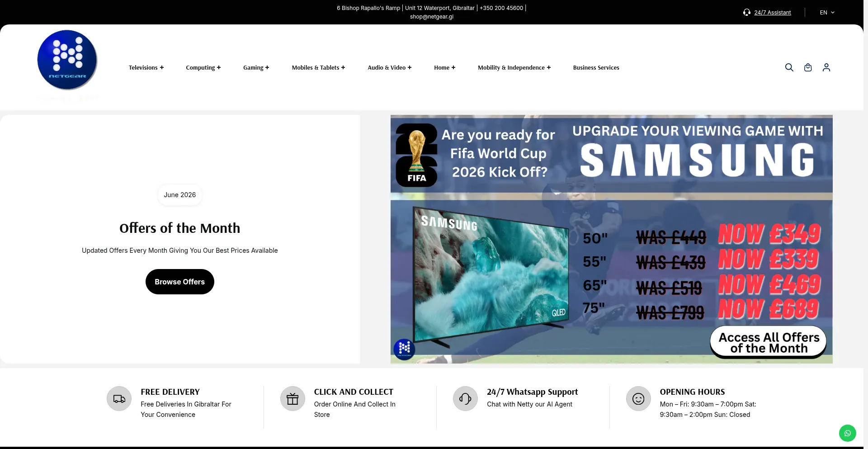Click the FIFA 26 logo on the banner
Screen dimensions: 868x449
coord(416,155)
